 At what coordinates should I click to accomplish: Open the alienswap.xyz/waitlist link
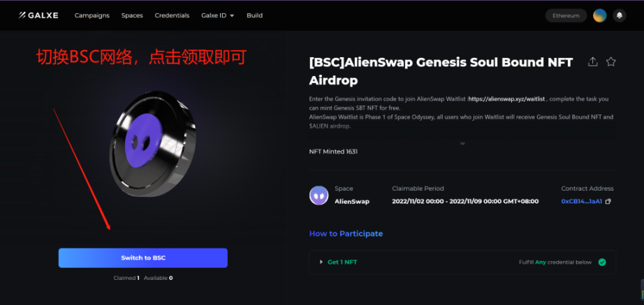point(506,99)
